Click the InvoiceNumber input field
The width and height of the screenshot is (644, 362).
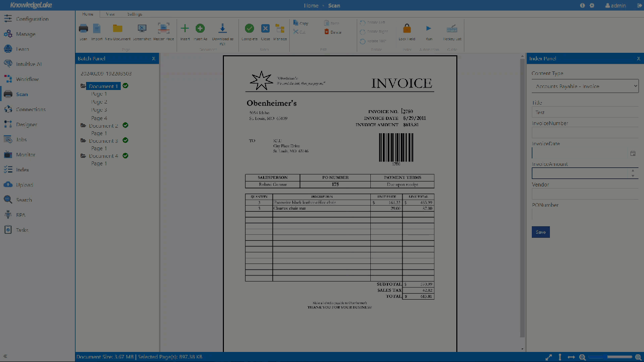coord(585,132)
